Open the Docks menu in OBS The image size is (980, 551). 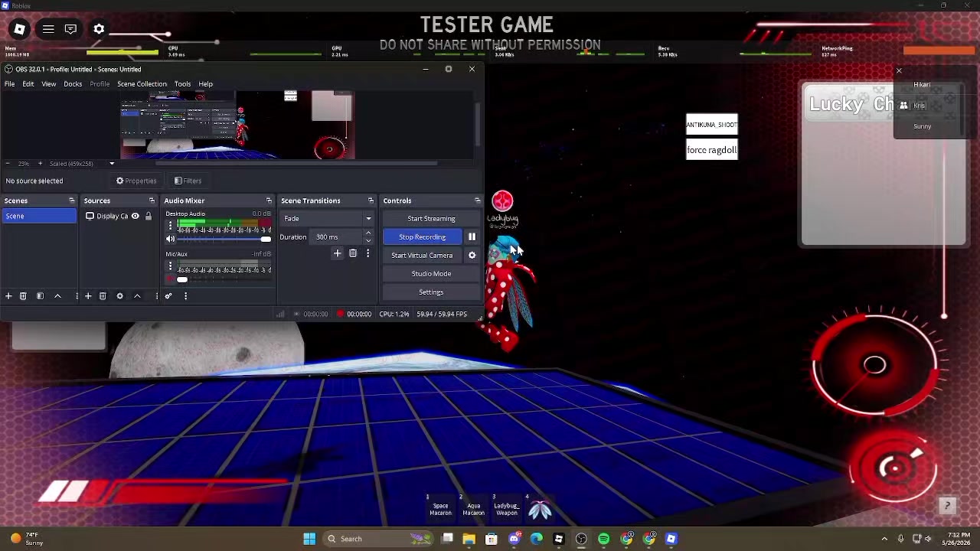(73, 84)
